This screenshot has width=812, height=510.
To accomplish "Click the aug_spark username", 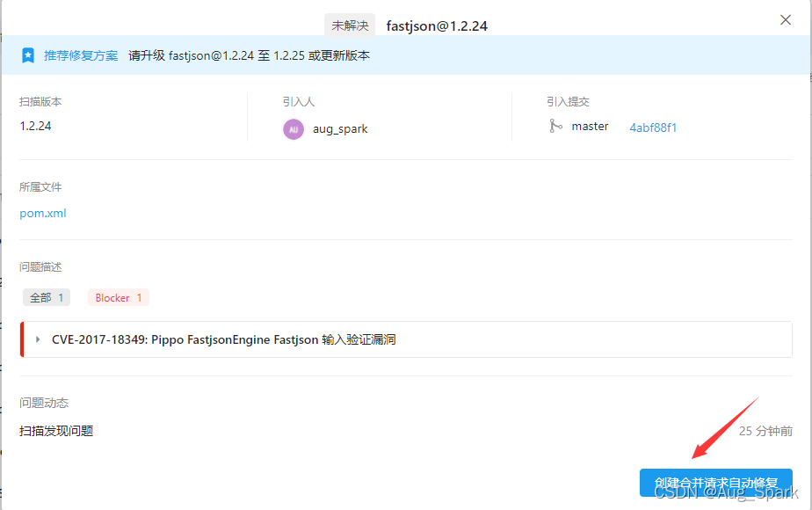I will click(x=340, y=129).
